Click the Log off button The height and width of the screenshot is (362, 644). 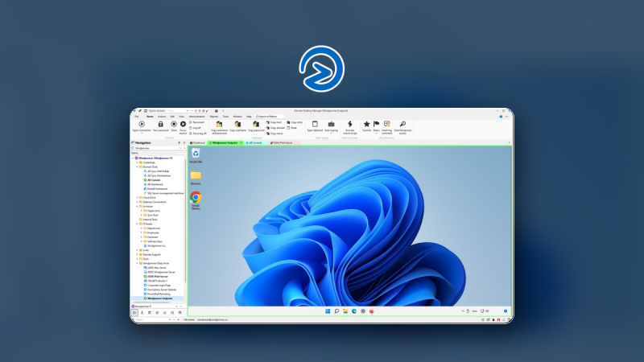click(x=195, y=128)
